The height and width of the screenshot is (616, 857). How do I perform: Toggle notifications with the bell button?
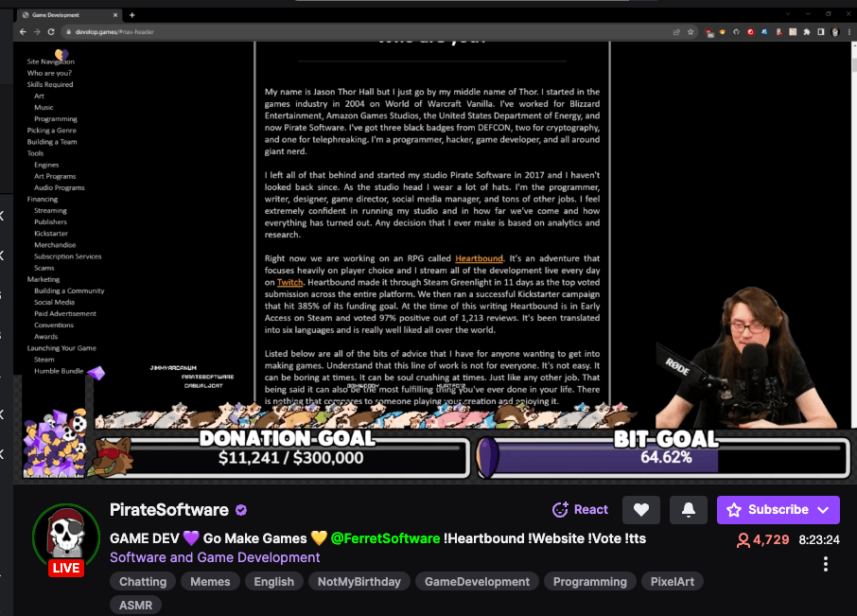689,509
